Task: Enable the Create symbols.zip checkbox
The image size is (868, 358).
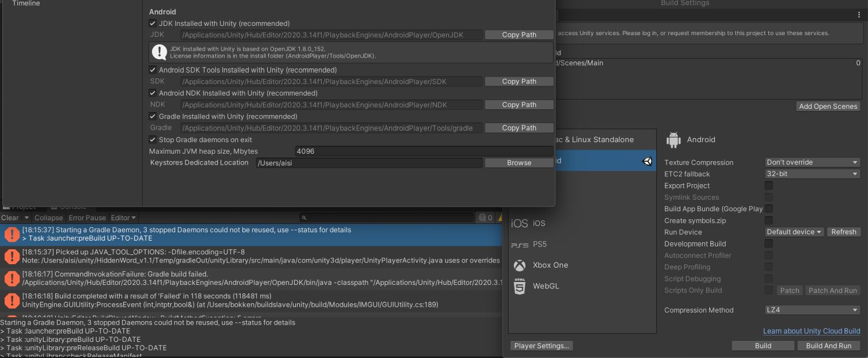Action: 768,220
